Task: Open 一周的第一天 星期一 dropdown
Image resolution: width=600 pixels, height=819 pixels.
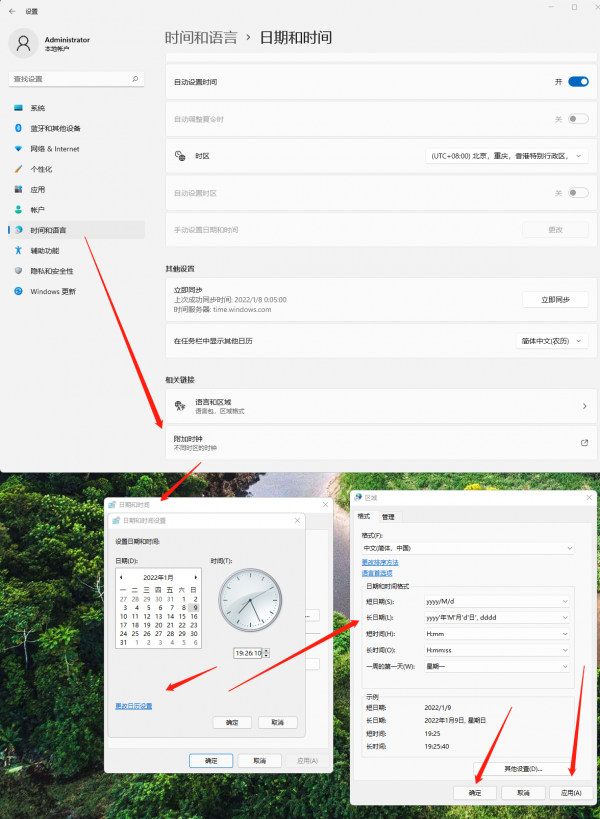Action: point(497,666)
